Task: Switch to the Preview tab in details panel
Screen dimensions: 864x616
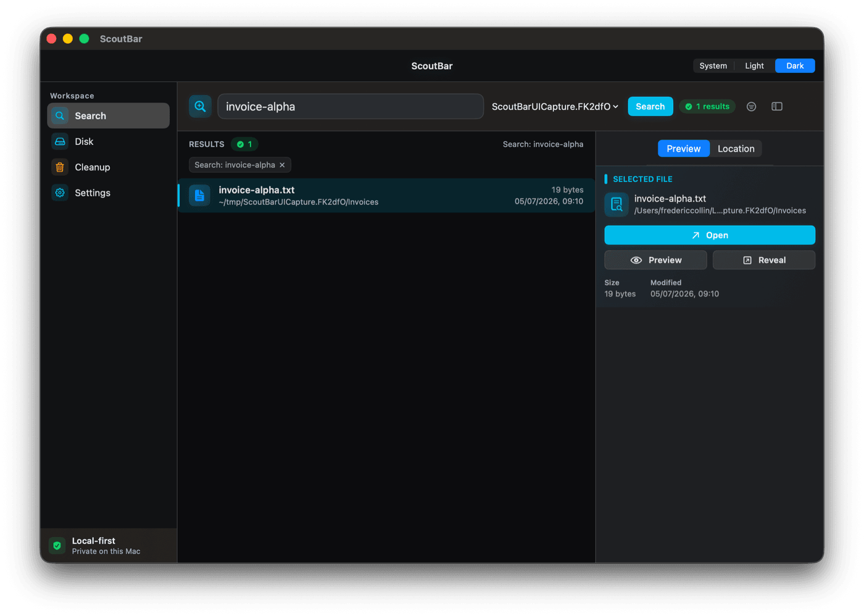Action: [684, 149]
